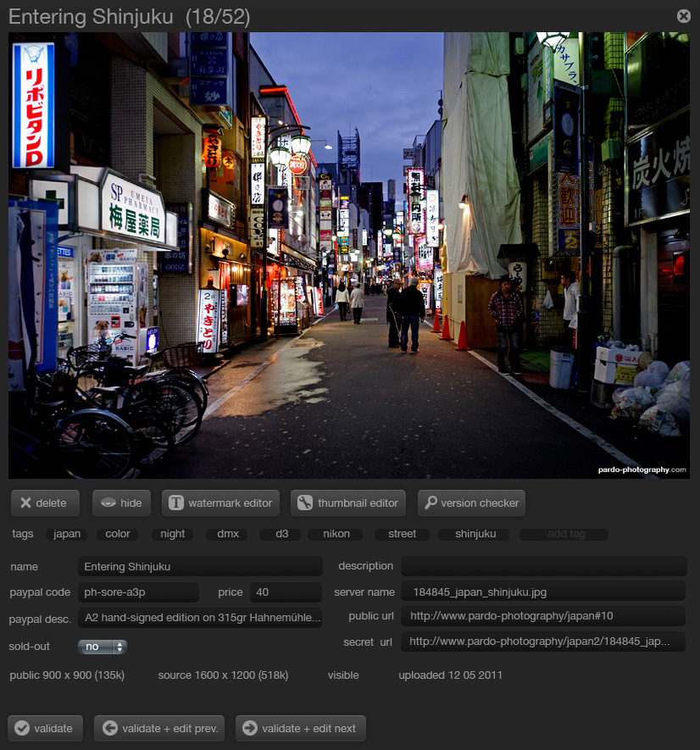Click right arrow icon validate + edit next
The width and height of the screenshot is (700, 750).
pyautogui.click(x=250, y=728)
